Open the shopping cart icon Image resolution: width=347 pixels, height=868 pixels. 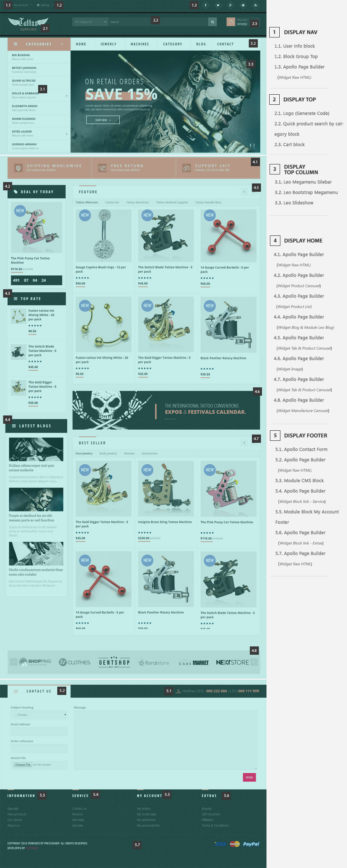coord(231,22)
